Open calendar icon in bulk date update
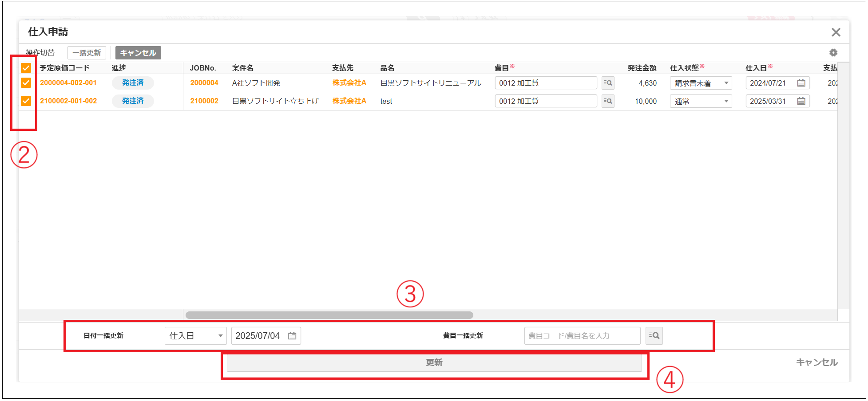868x401 pixels. coord(292,336)
